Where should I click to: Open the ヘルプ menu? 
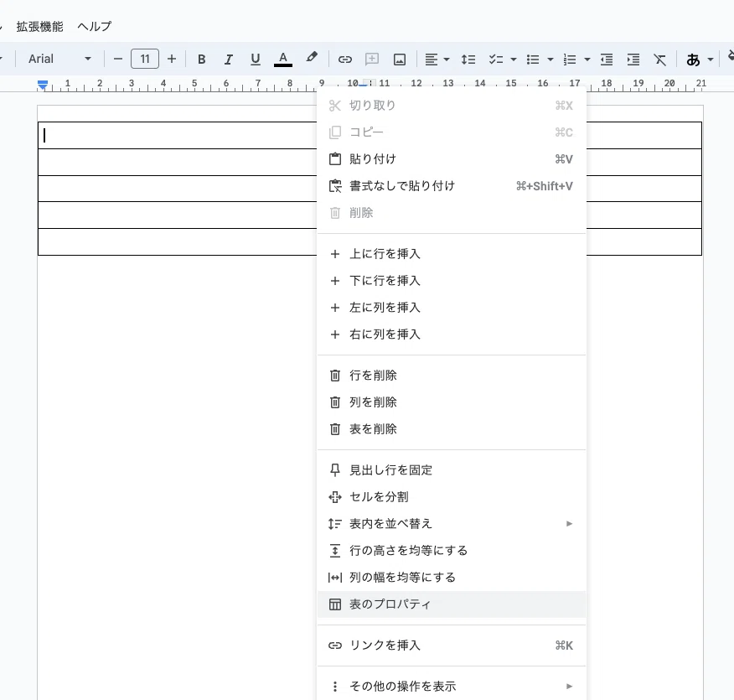(95, 26)
